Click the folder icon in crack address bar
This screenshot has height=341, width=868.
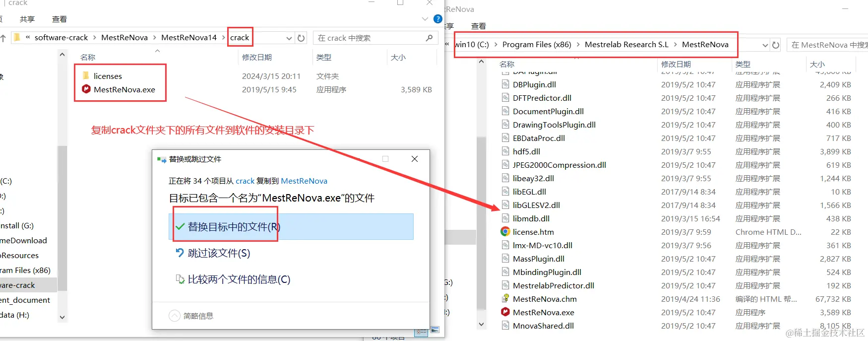coord(17,37)
